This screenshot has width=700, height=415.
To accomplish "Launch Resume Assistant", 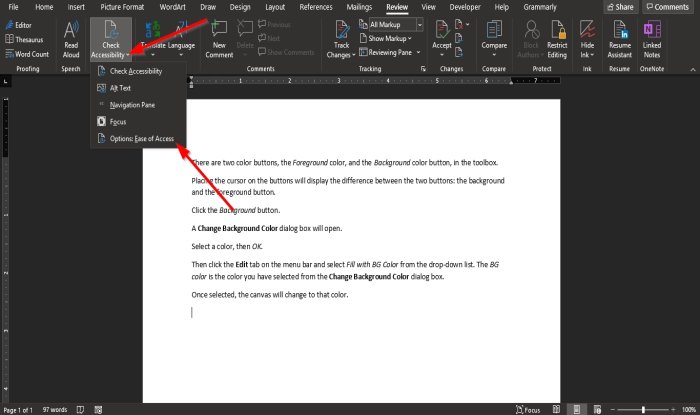I will coord(620,39).
